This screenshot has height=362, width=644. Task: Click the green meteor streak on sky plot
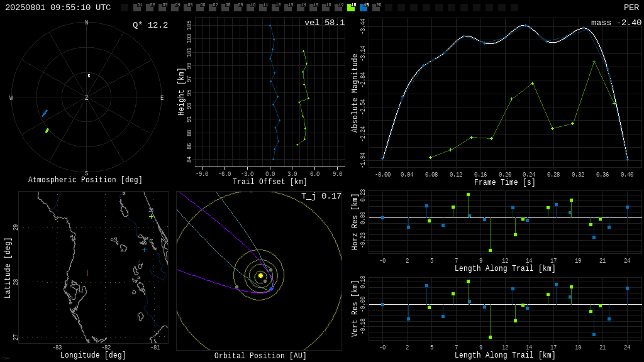coord(47,131)
